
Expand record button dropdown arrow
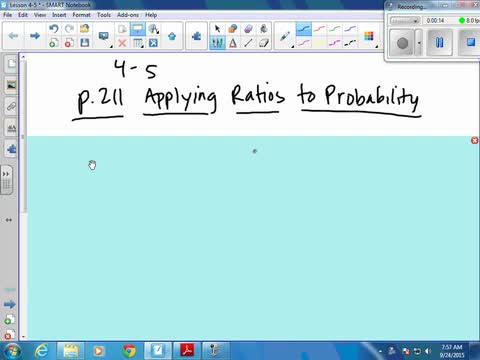(x=419, y=43)
